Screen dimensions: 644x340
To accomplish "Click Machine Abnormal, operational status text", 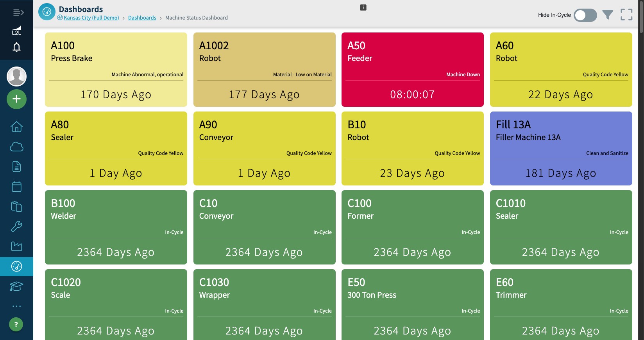I will 147,74.
